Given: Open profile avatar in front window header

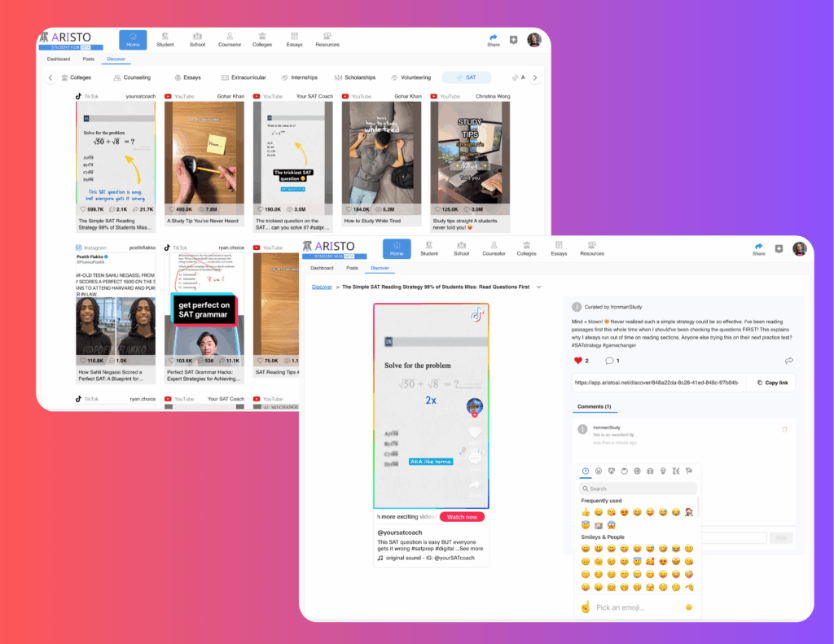Looking at the screenshot, I should (x=800, y=248).
